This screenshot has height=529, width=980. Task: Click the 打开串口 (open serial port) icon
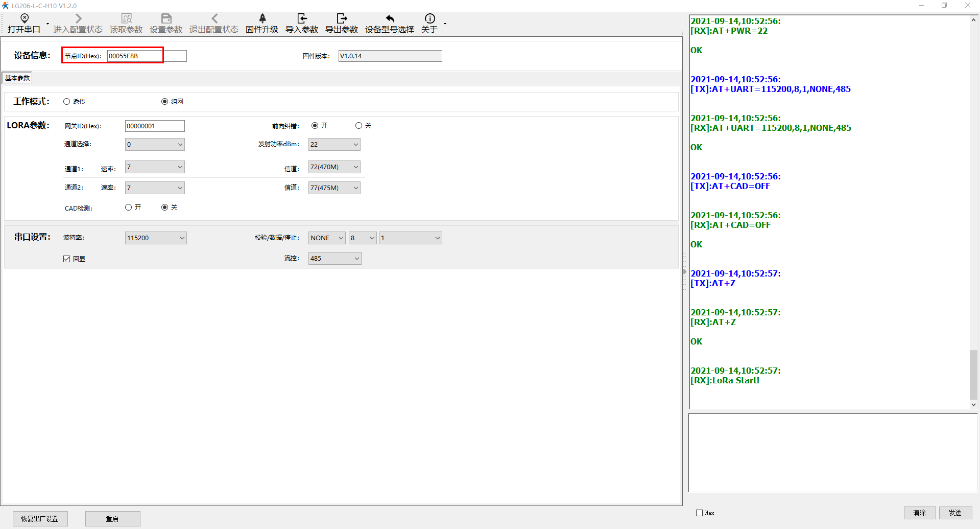[24, 19]
